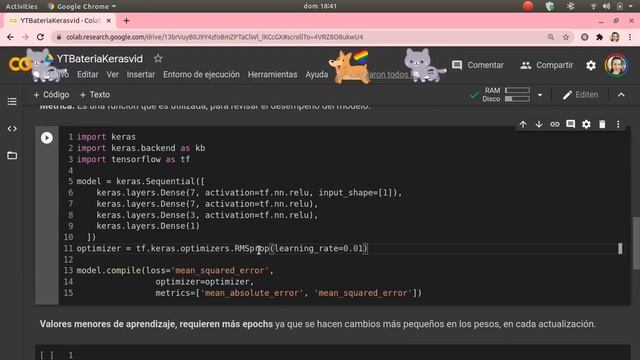Add a code cell with + Código
The height and width of the screenshot is (360, 640).
coord(51,95)
